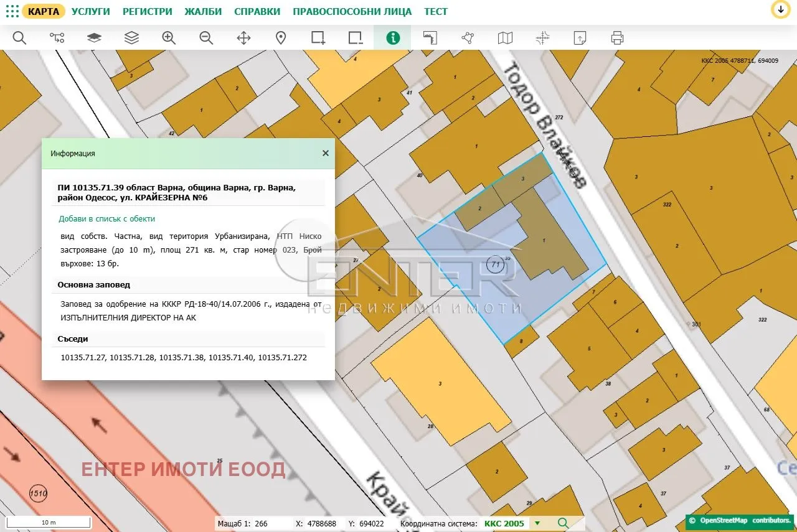Open the КАРТА tab

[x=44, y=11]
